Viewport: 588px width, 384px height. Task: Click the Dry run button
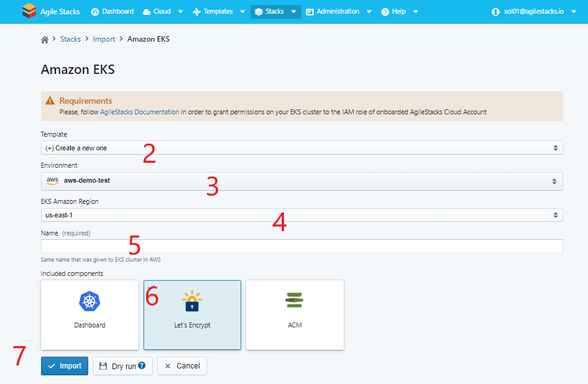pos(122,365)
